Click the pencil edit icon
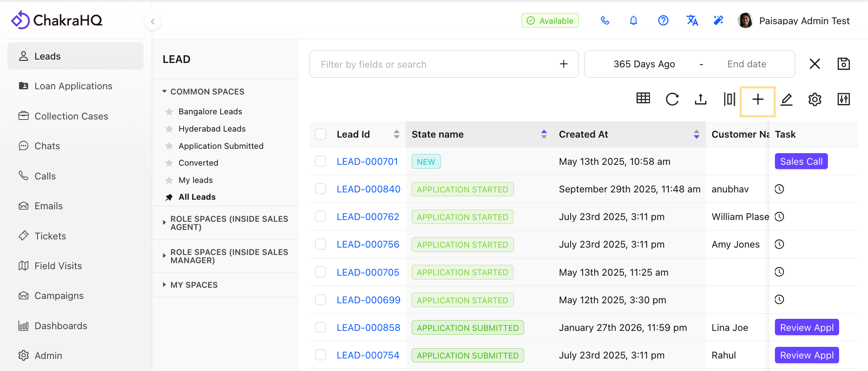The image size is (868, 371). [x=786, y=100]
